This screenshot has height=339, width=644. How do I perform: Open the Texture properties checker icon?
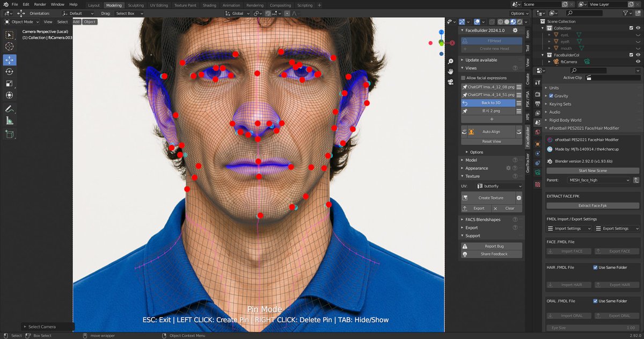pos(537,184)
